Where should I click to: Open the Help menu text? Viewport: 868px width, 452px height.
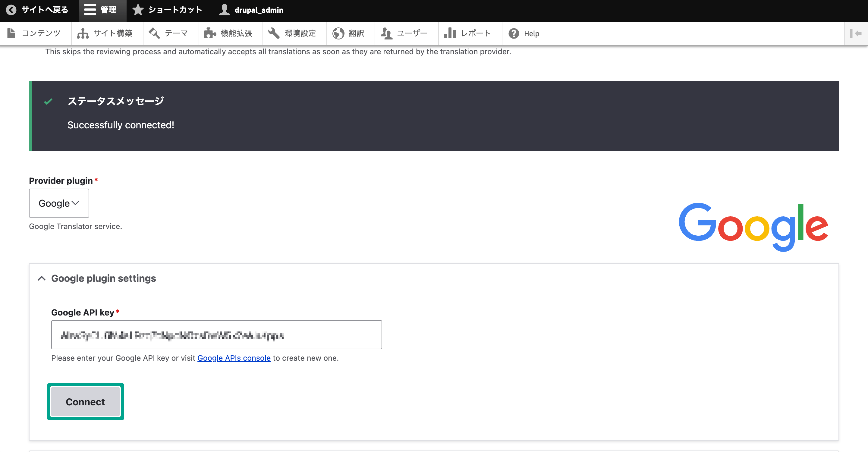531,34
